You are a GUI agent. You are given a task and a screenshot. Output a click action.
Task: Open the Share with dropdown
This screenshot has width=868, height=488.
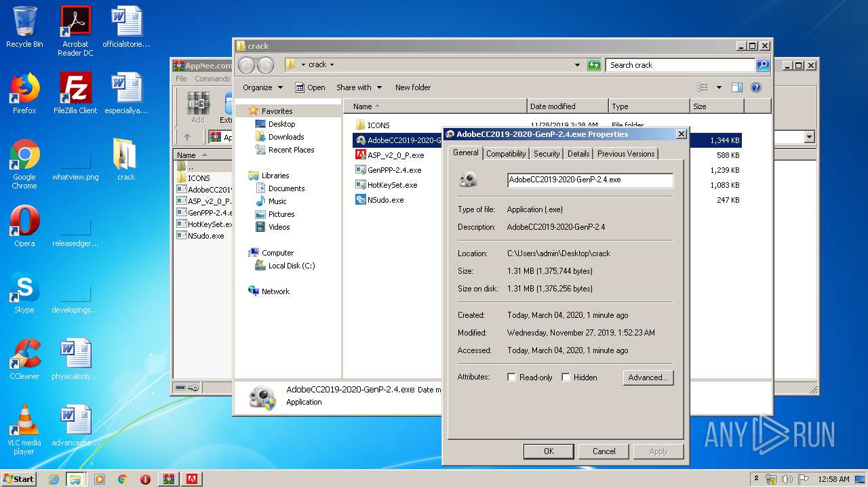[359, 87]
